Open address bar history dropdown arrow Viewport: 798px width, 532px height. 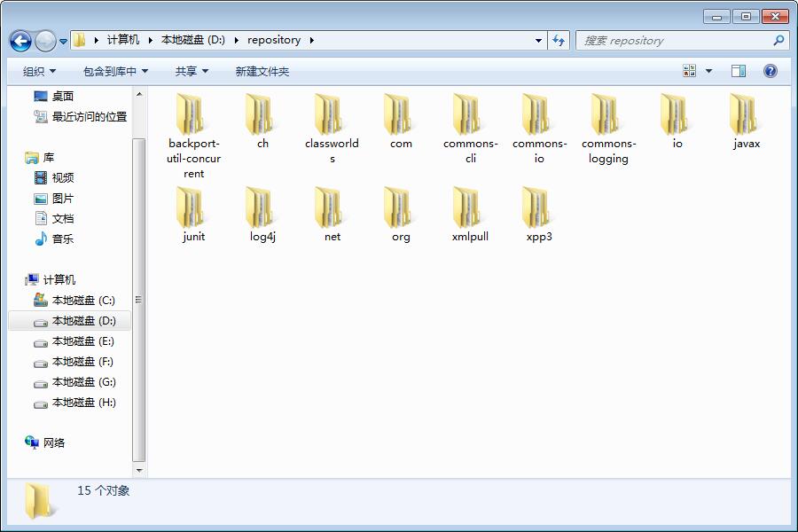[x=538, y=40]
